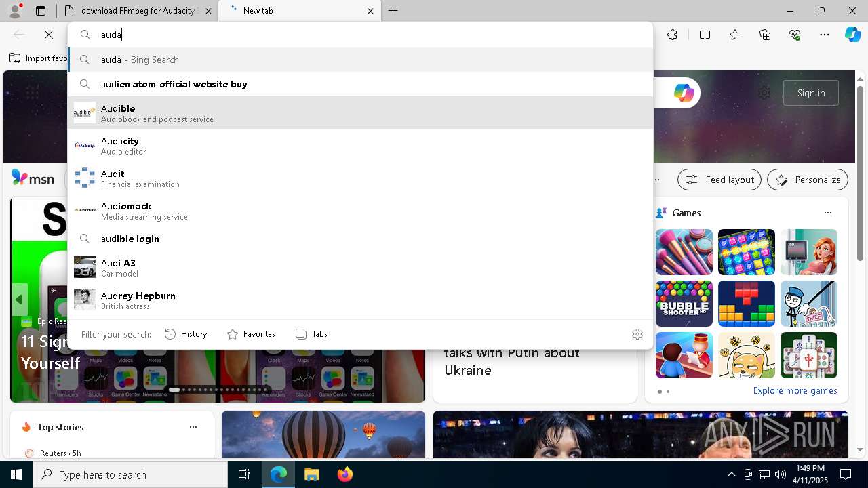Select the Audiomack suggestion

(x=360, y=210)
